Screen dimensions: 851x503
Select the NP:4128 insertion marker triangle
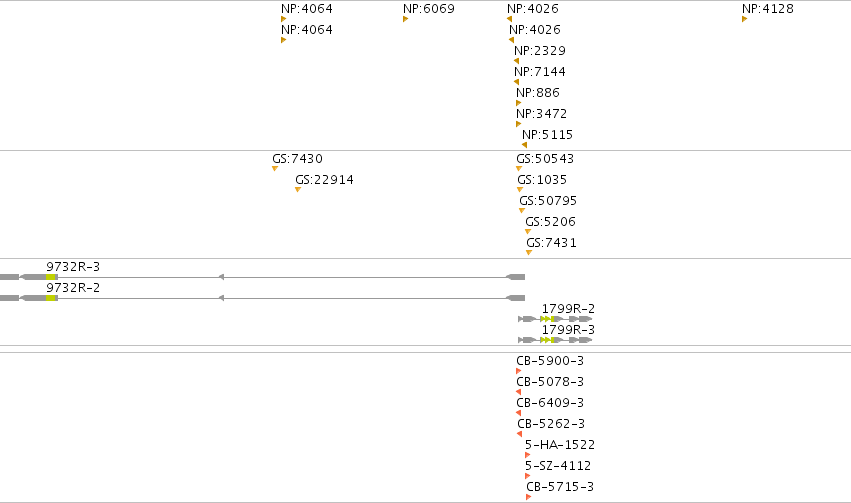point(745,19)
